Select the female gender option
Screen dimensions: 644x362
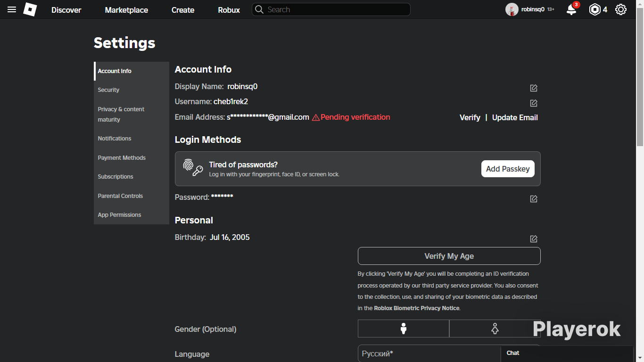tap(495, 329)
